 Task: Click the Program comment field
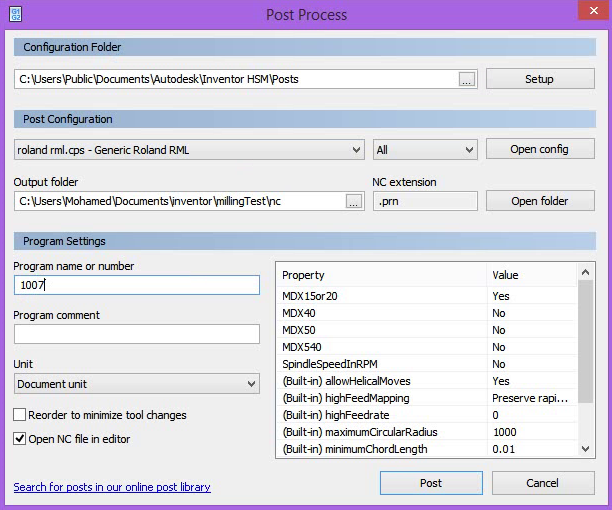pyautogui.click(x=137, y=334)
